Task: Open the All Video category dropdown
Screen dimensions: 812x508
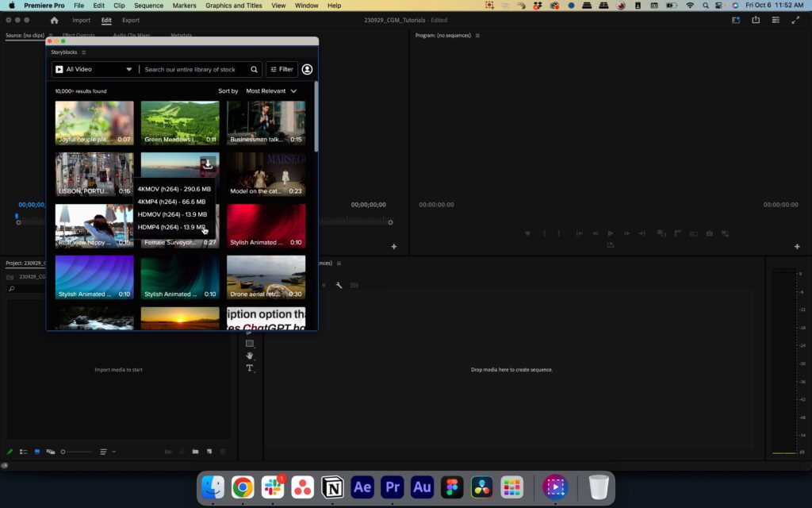Action: [x=94, y=69]
